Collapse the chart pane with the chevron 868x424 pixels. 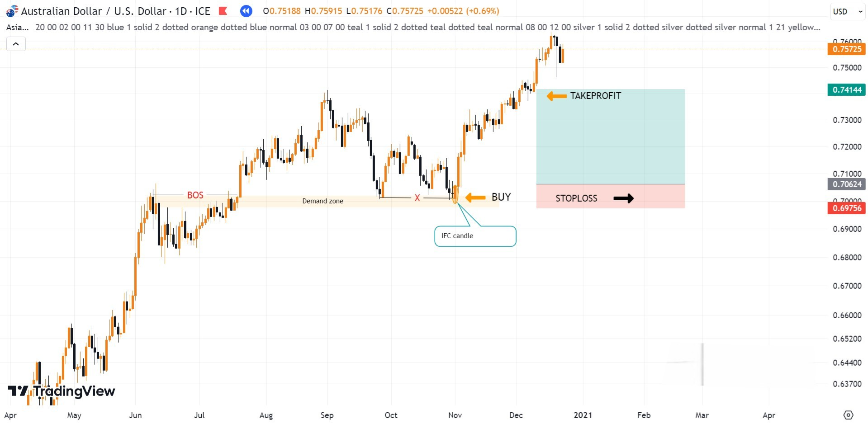16,44
